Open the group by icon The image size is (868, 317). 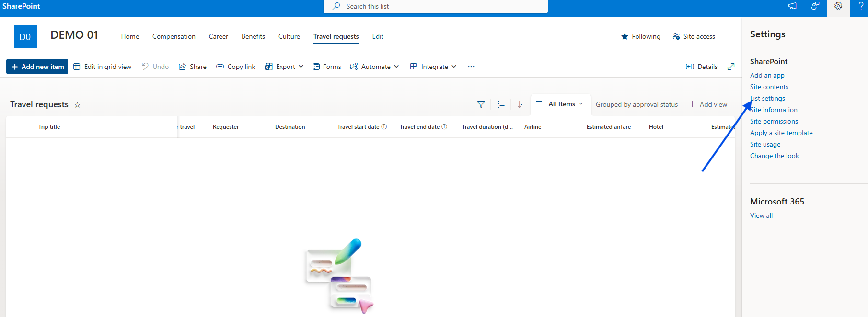coord(501,104)
